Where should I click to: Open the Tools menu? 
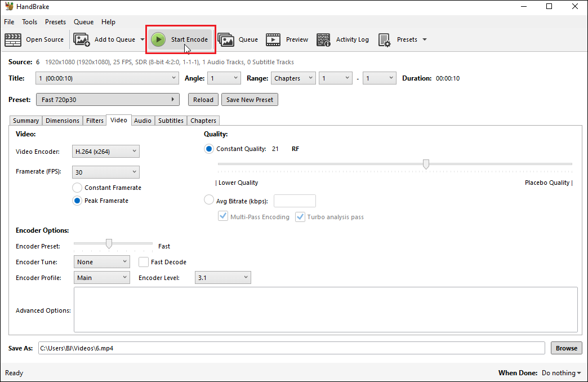click(x=30, y=22)
